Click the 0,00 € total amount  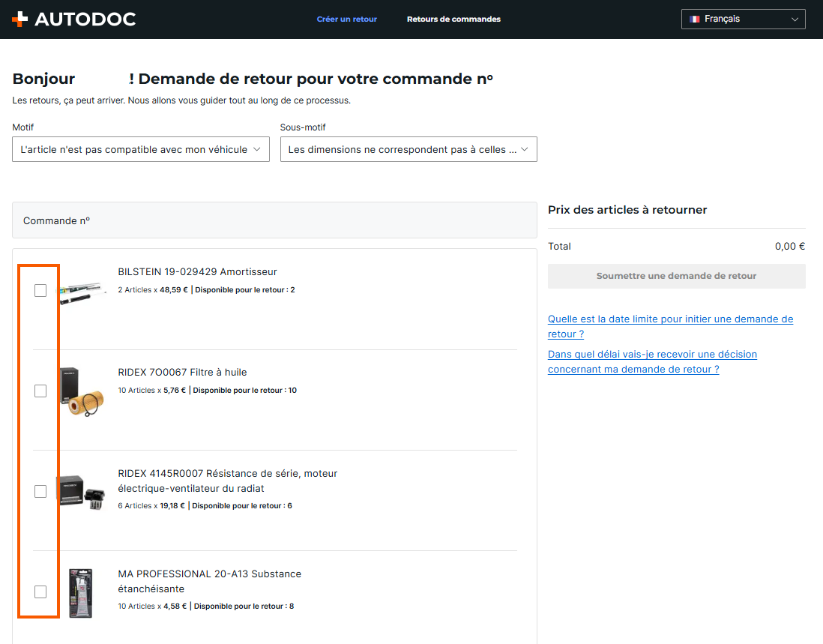pos(789,246)
